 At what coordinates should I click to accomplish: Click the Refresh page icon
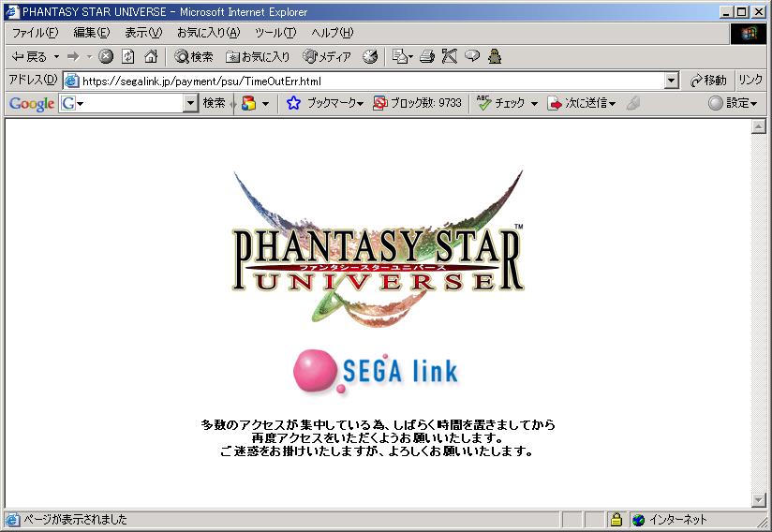(x=127, y=57)
